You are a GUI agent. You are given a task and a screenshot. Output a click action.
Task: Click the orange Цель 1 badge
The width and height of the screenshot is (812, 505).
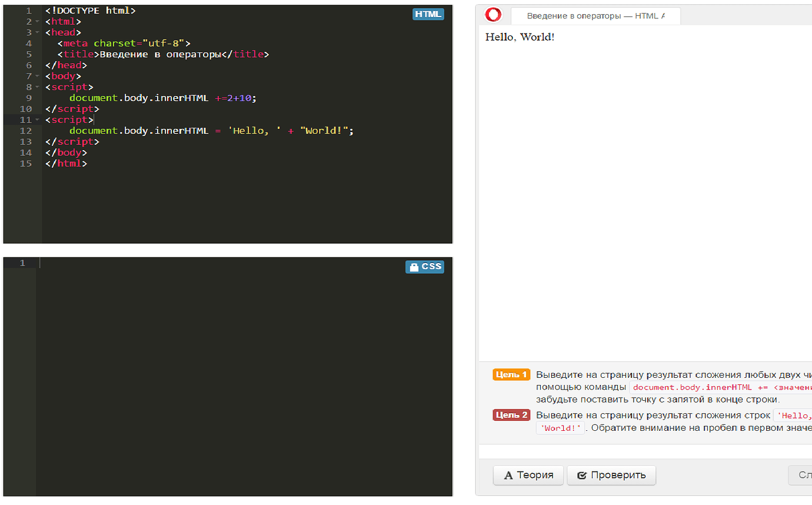pyautogui.click(x=511, y=375)
